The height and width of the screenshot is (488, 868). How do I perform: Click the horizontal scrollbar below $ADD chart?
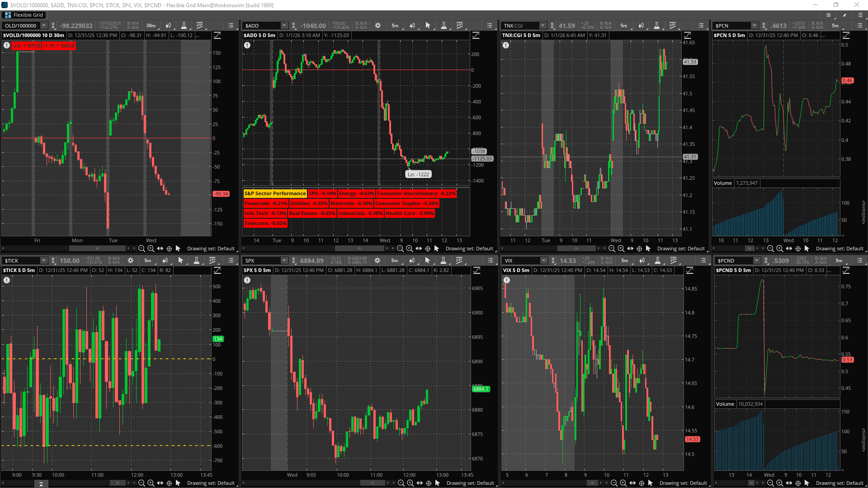(x=359, y=249)
